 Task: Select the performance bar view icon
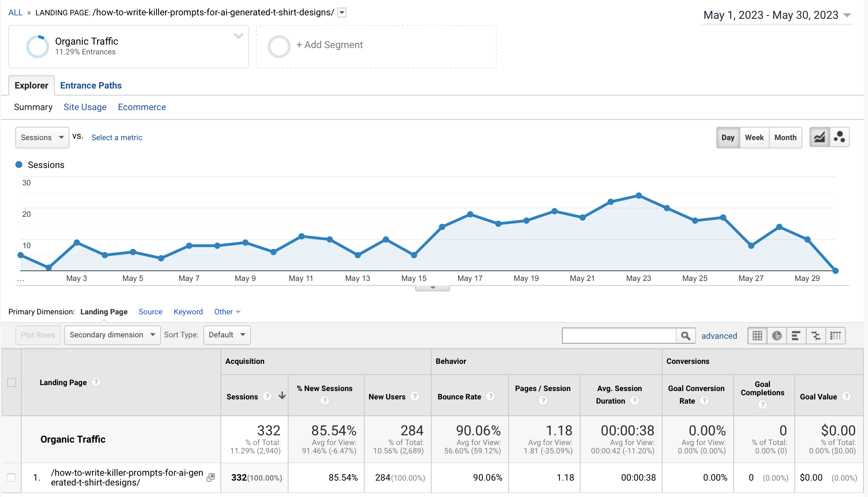click(796, 335)
